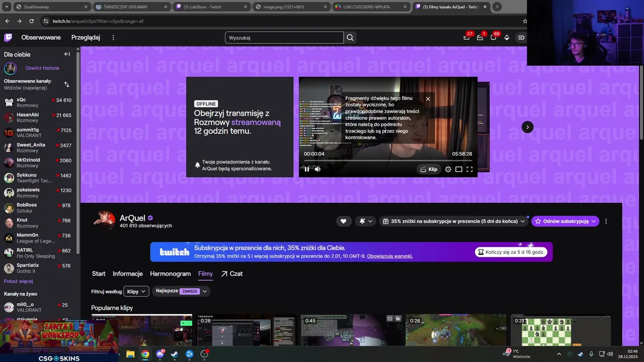The height and width of the screenshot is (362, 644).
Task: Switch to the Informacje tab
Action: [128, 274]
